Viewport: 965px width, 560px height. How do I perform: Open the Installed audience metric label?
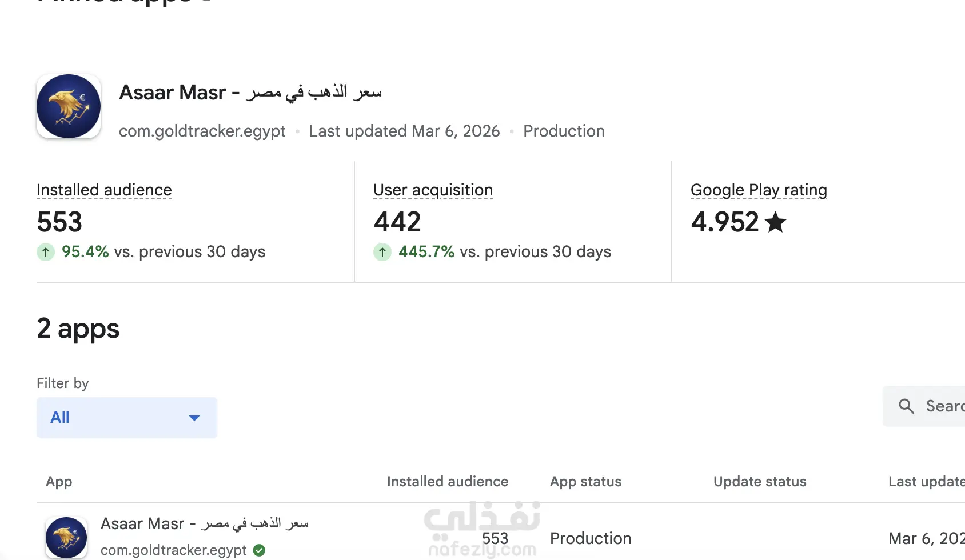point(104,190)
